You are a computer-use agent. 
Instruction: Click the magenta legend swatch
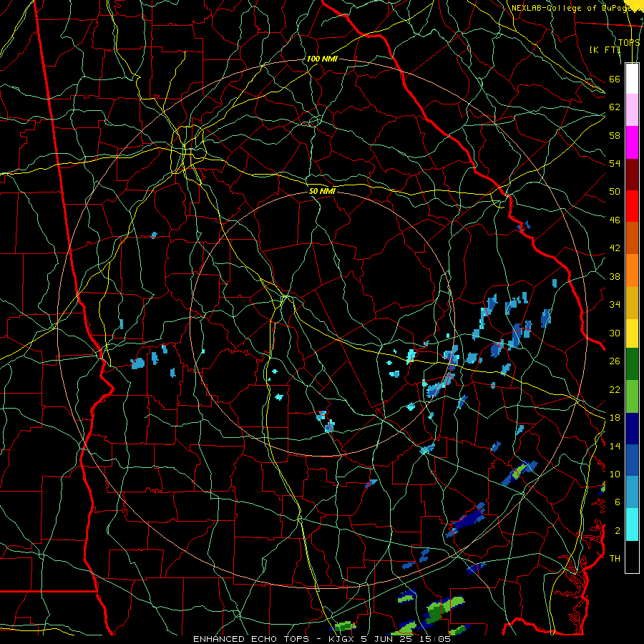pyautogui.click(x=632, y=142)
